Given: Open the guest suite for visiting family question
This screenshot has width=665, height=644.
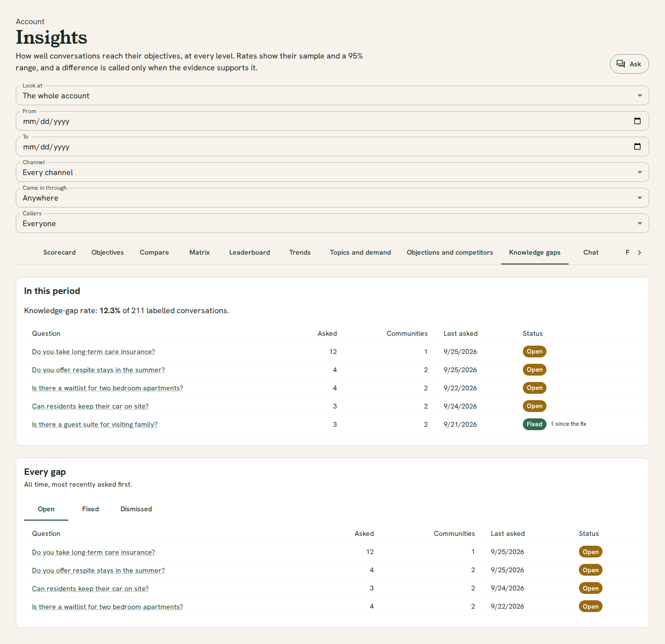Looking at the screenshot, I should coord(94,424).
